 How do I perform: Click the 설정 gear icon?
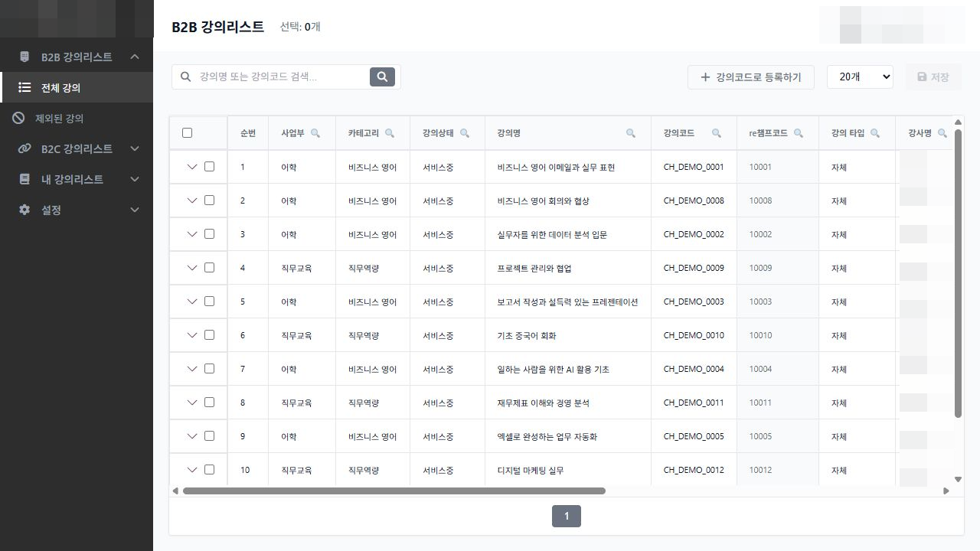pyautogui.click(x=24, y=210)
